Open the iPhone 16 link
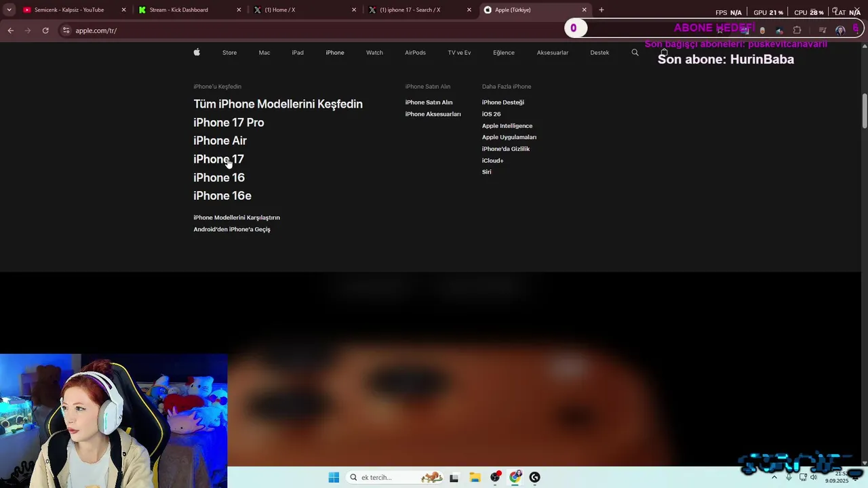 point(219,178)
